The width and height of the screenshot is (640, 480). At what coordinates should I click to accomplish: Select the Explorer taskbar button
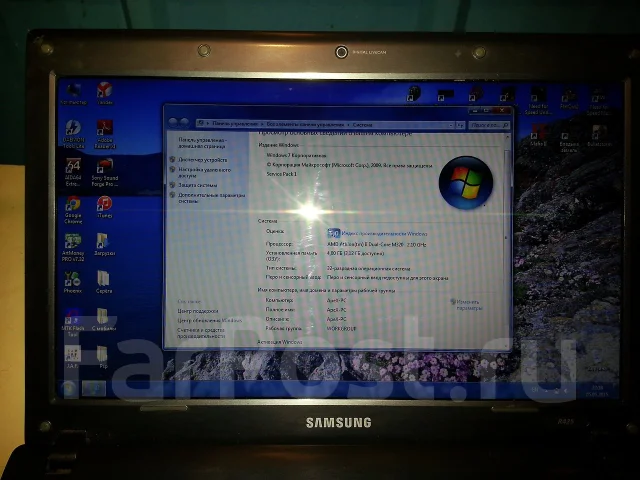tap(94, 389)
